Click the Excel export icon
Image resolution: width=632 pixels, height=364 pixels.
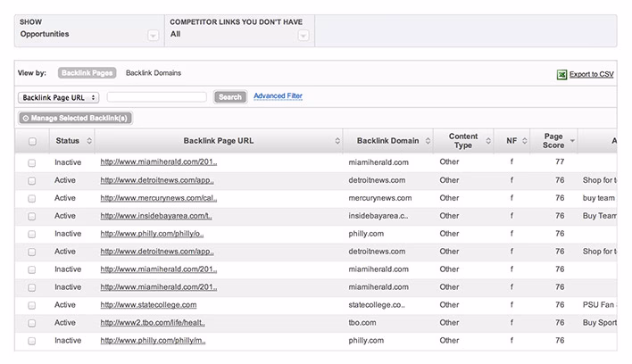[x=561, y=74]
